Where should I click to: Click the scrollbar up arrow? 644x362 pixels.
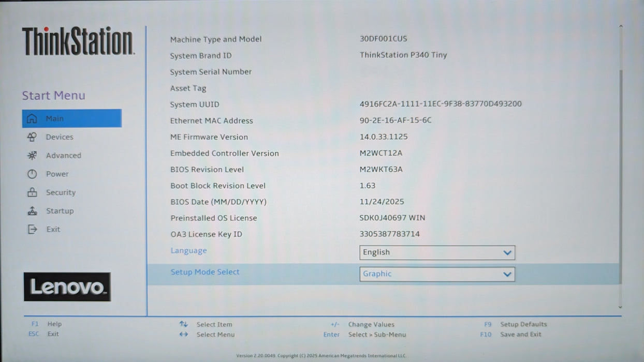tap(621, 27)
